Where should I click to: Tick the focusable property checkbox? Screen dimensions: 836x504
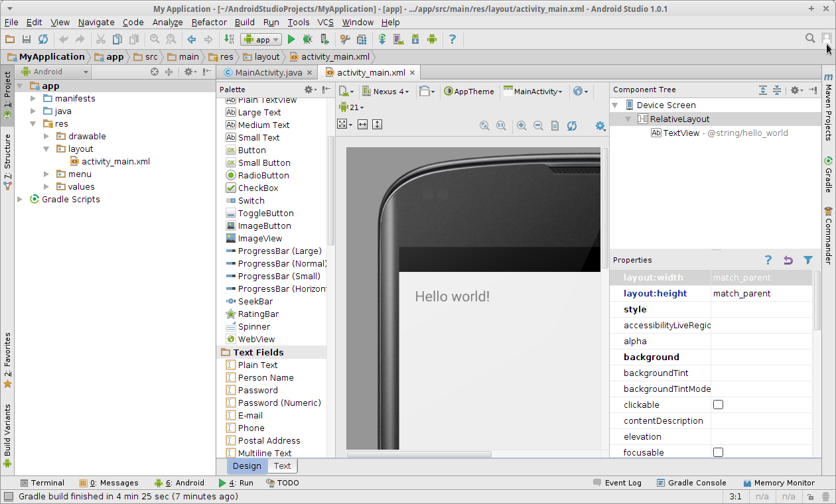point(718,452)
